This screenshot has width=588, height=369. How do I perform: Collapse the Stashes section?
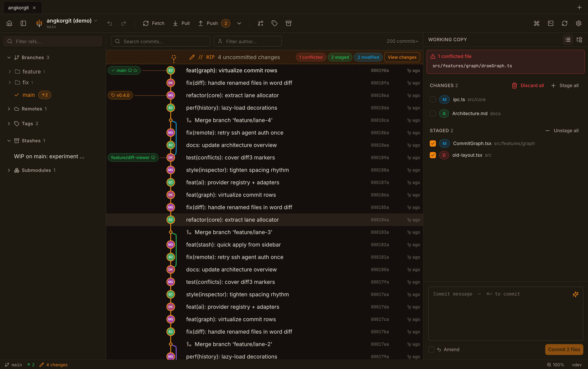(x=9, y=141)
